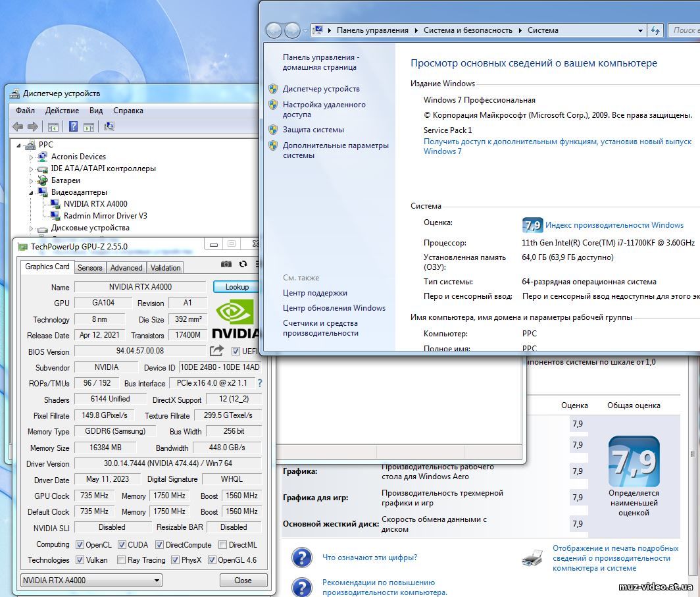Viewport: 700px width, 597px height.
Task: Click the GPU-Z refresh icon
Action: 243,264
